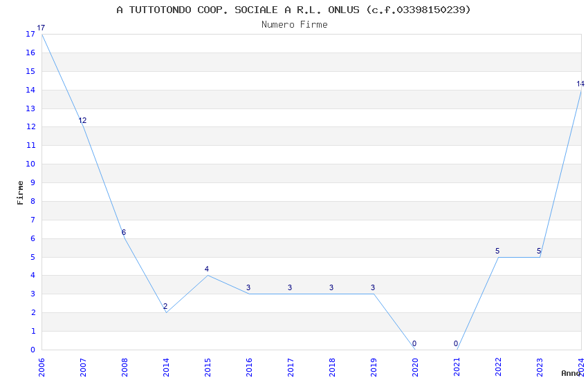
Task: Select y-axis tick label 16
Action: 30,53
